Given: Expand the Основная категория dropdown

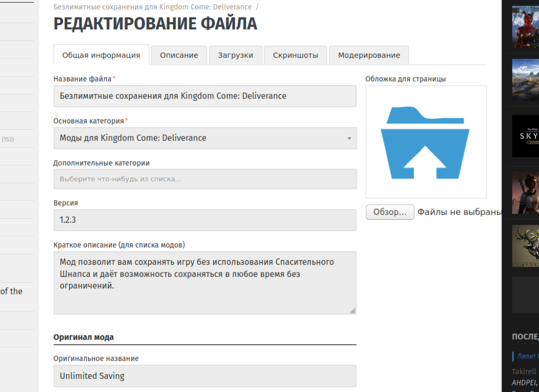Looking at the screenshot, I should click(205, 138).
